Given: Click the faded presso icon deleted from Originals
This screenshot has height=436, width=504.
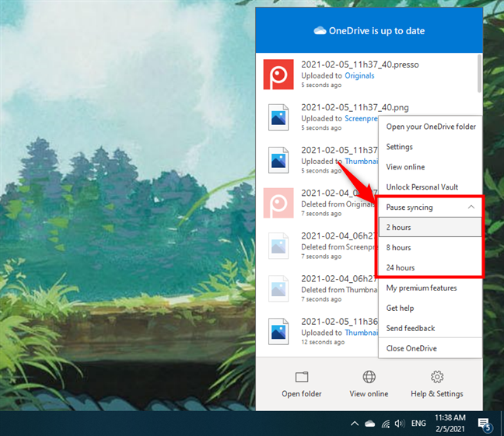Looking at the screenshot, I should 278,203.
